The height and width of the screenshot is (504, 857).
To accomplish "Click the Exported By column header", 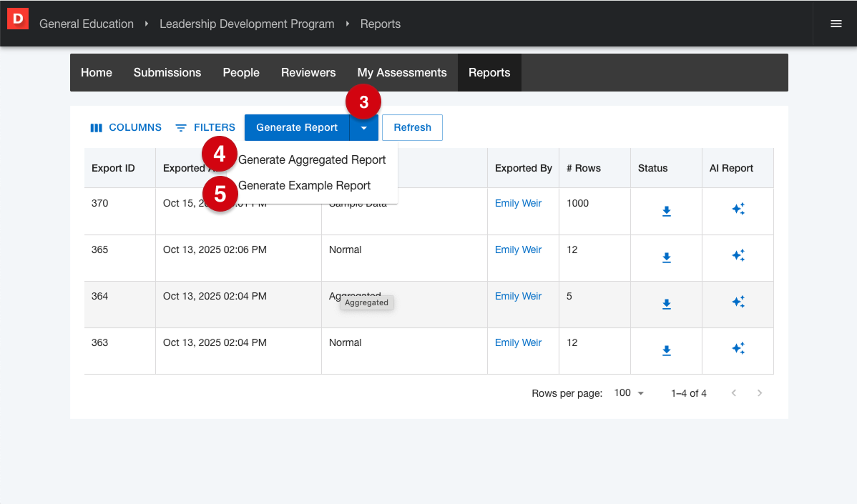I will [524, 168].
